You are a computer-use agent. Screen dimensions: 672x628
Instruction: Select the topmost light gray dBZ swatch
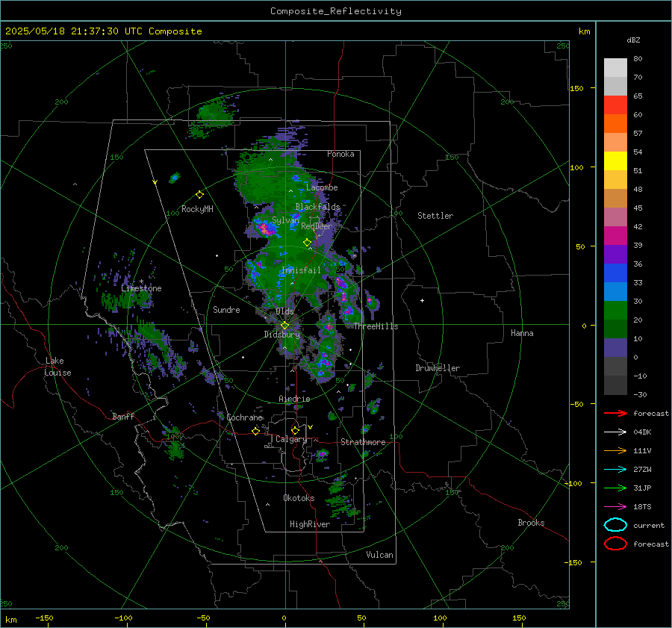615,68
